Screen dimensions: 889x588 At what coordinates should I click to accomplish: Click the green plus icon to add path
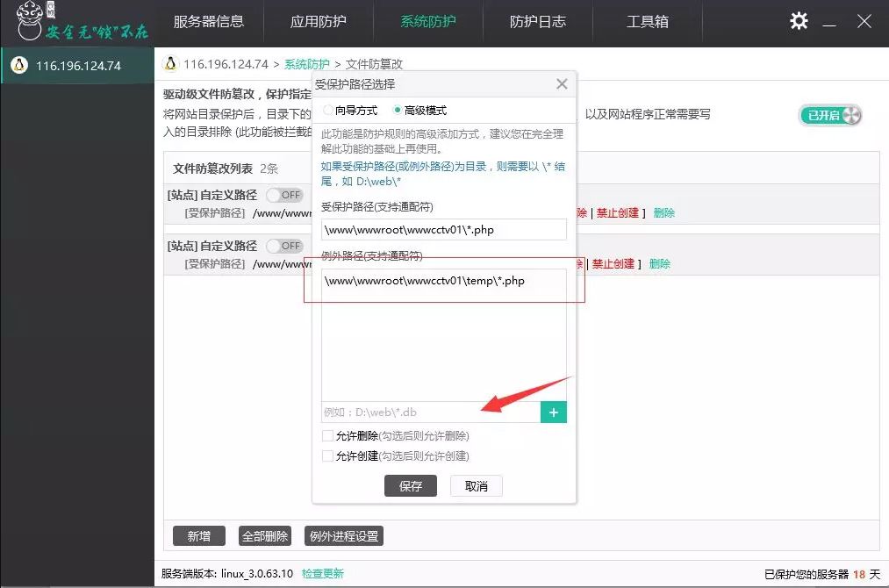click(553, 412)
